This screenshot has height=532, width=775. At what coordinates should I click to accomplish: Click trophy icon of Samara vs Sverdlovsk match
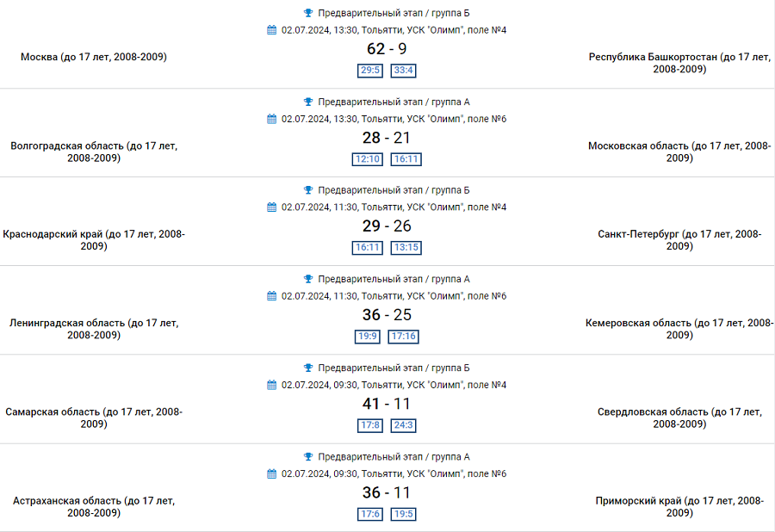click(x=308, y=368)
